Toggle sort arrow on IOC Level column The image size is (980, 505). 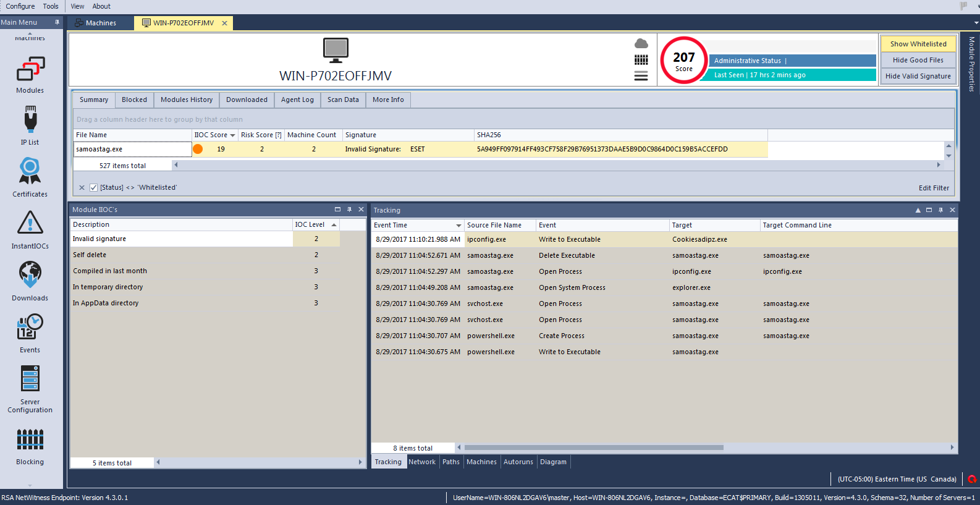pyautogui.click(x=334, y=225)
